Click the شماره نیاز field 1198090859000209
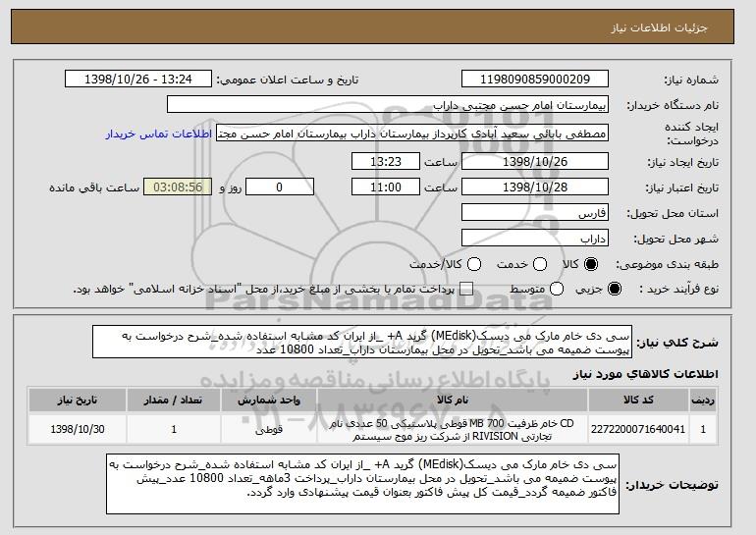 click(535, 80)
